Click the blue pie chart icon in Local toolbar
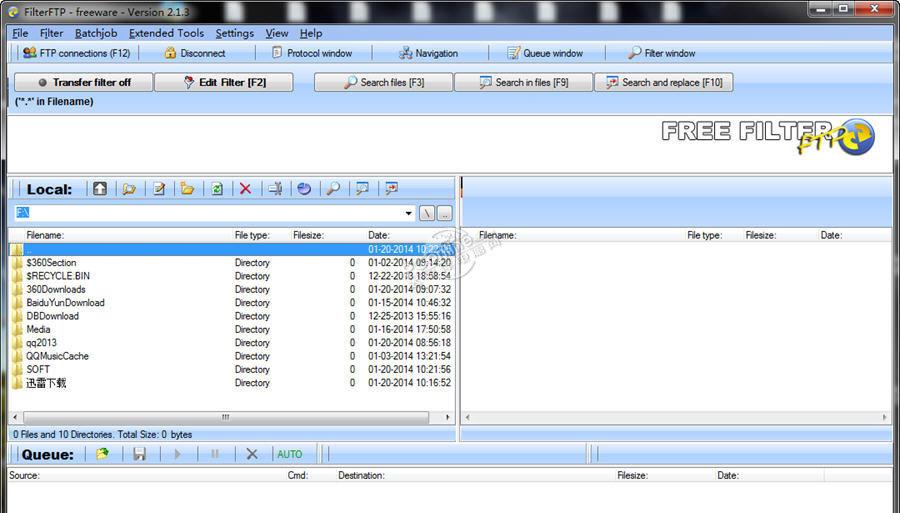The height and width of the screenshot is (513, 900). (304, 188)
